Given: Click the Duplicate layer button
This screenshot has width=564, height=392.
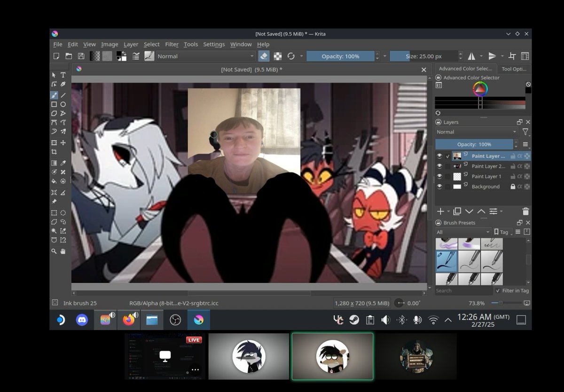Looking at the screenshot, I should click(457, 212).
